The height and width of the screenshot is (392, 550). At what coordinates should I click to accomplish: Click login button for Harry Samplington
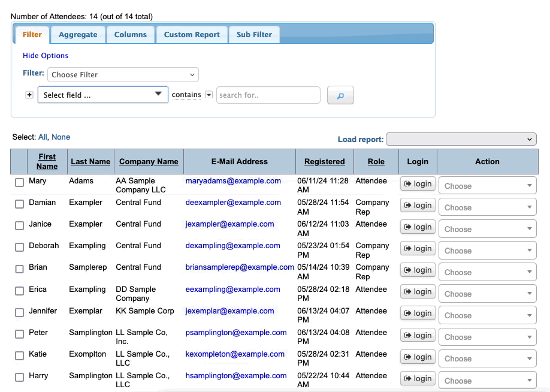click(x=418, y=379)
